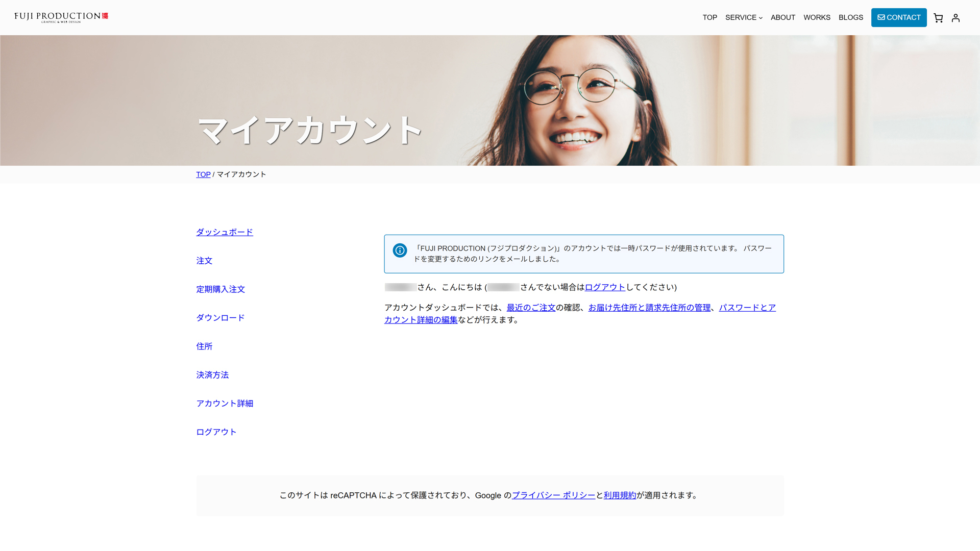Open 定期購入注文 subscriptions page

pos(220,289)
